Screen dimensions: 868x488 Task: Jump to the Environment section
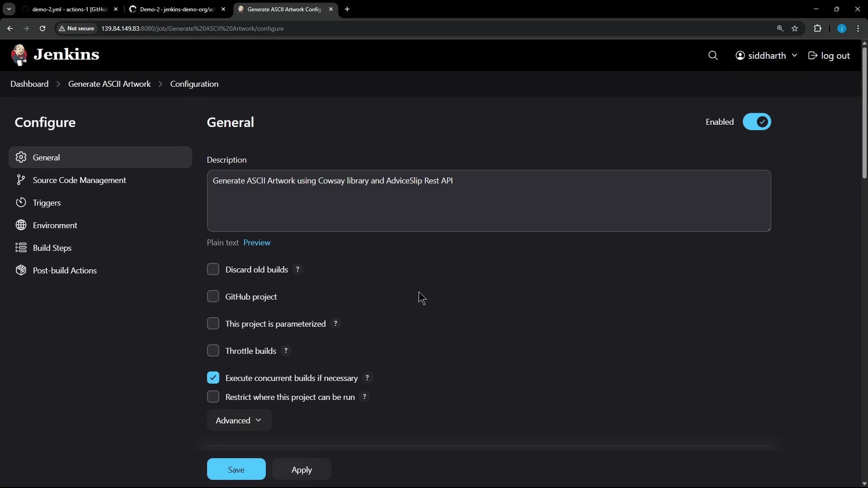[100, 225]
